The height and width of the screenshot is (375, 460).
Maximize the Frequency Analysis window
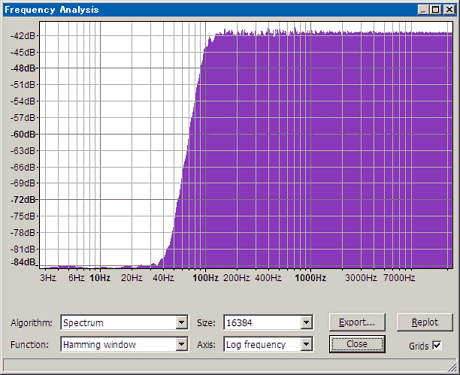[x=435, y=10]
